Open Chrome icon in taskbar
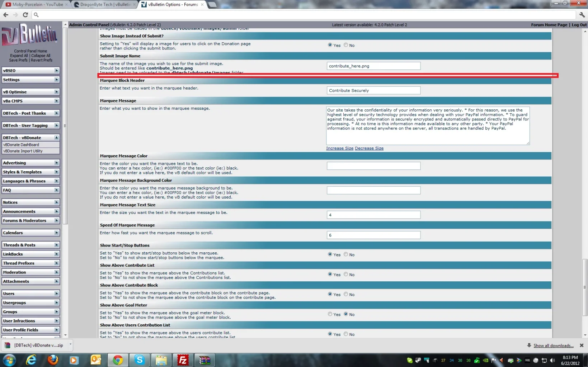 [118, 360]
